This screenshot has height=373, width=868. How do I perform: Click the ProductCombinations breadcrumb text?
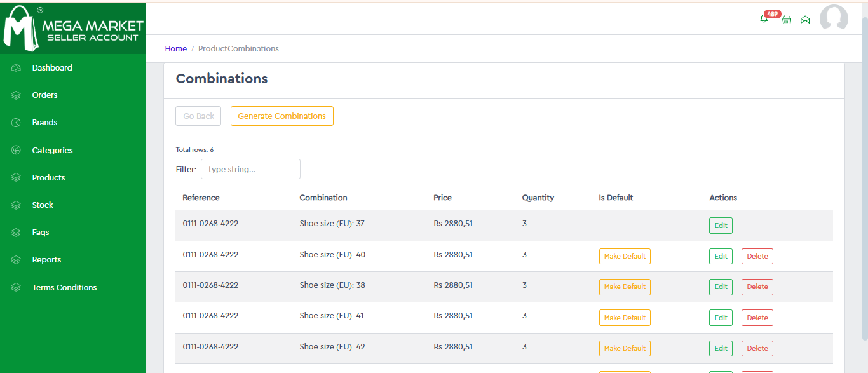tap(238, 49)
